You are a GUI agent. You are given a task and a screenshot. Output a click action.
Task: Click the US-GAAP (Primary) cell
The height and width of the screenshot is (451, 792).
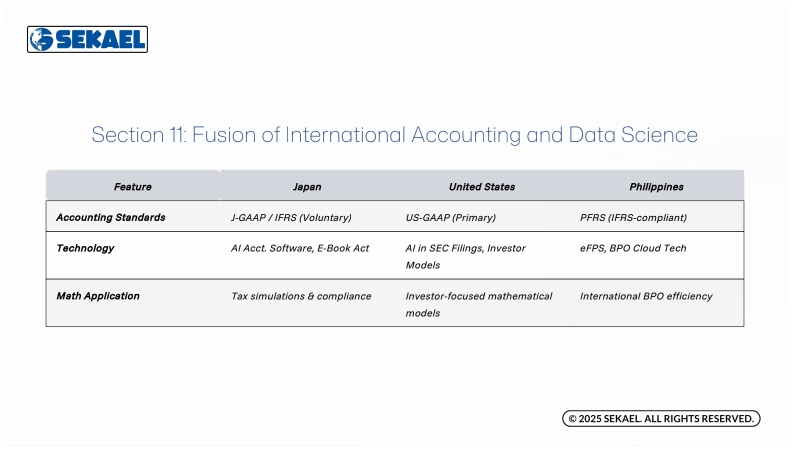coord(450,217)
